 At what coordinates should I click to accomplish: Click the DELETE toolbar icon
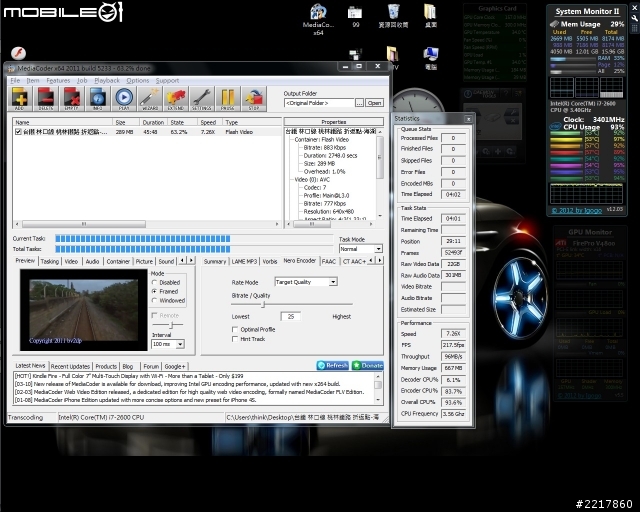tap(46, 98)
